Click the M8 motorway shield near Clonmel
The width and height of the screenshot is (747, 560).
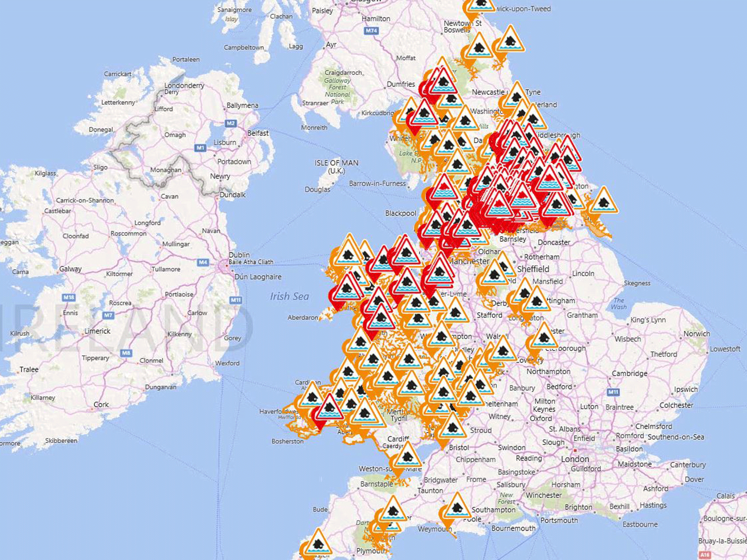[x=126, y=353]
